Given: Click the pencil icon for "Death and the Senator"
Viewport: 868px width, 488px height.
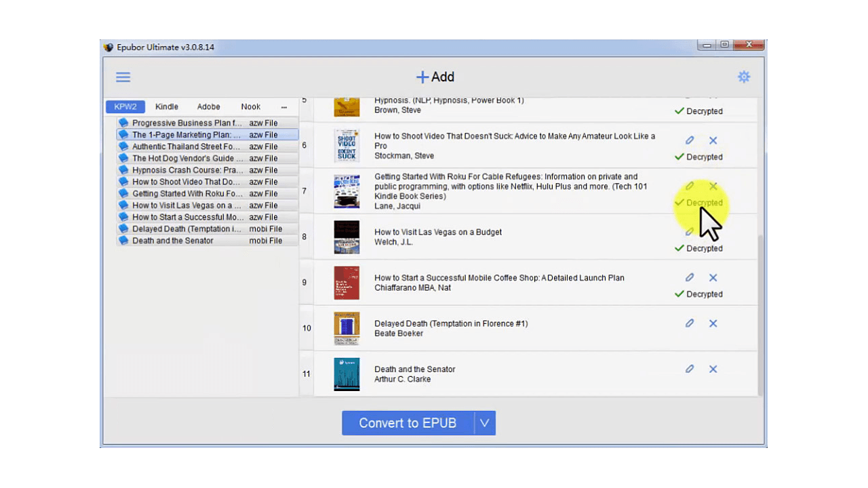Looking at the screenshot, I should tap(690, 369).
